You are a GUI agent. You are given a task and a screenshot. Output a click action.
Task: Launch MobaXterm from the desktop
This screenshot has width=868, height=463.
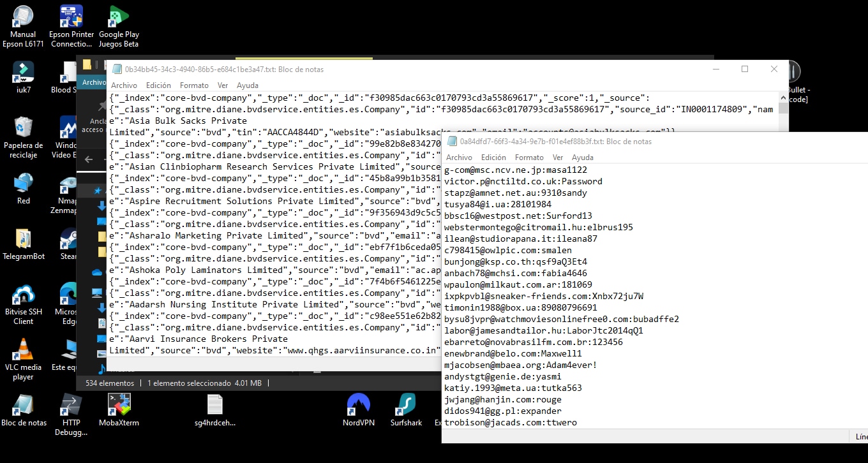[x=119, y=410]
